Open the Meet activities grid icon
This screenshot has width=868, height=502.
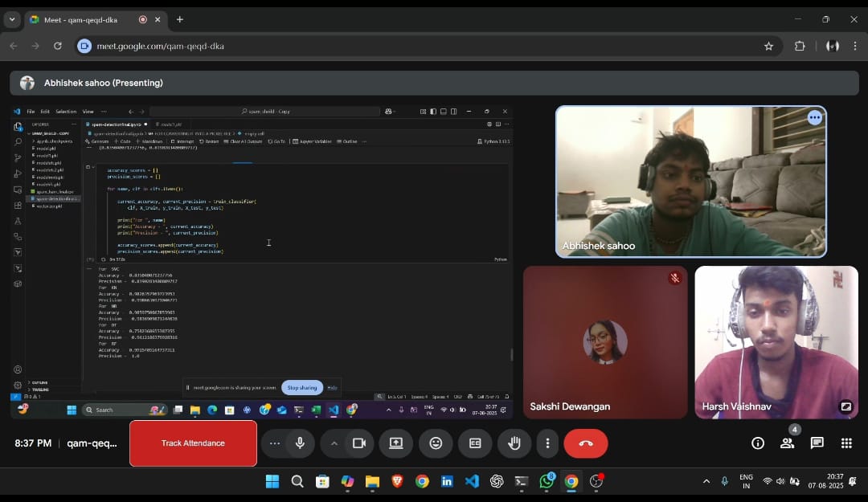pos(845,443)
